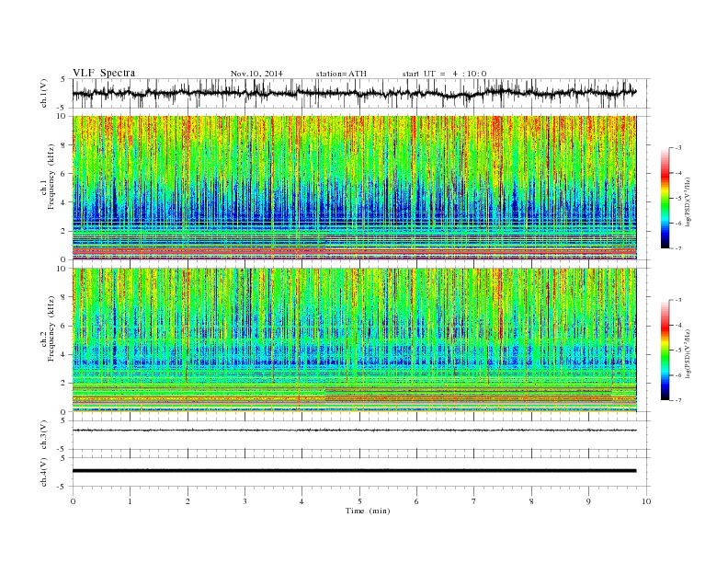The image size is (728, 563).
Task: Click the 'station=ATH' label
Action: [341, 74]
